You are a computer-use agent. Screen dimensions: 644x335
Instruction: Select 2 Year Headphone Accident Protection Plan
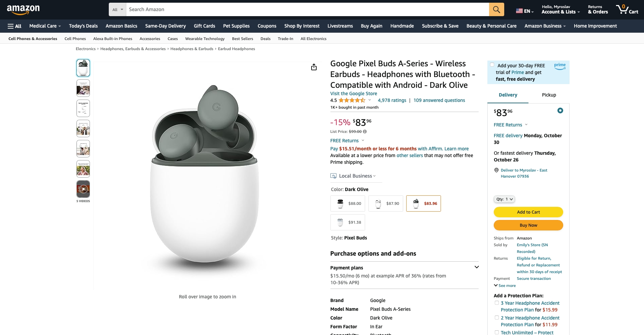[496, 318]
